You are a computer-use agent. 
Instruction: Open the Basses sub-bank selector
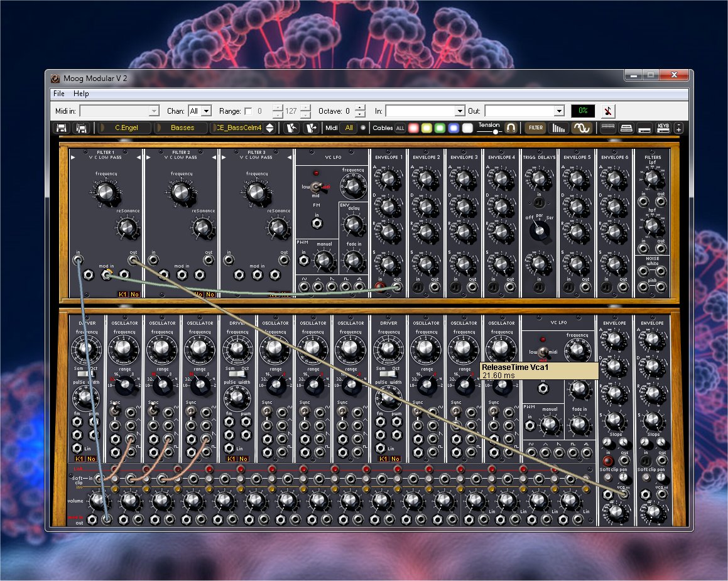(x=182, y=128)
